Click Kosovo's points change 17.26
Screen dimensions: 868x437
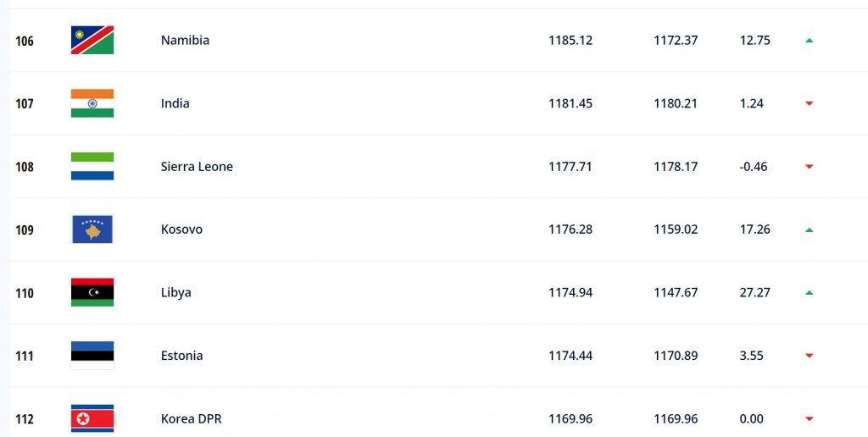pyautogui.click(x=754, y=230)
